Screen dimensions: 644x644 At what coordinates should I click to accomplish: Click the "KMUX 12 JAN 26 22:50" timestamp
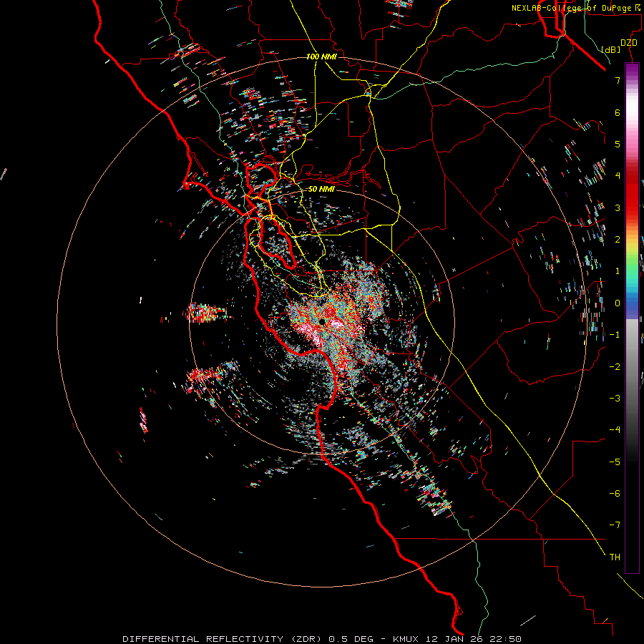click(457, 639)
